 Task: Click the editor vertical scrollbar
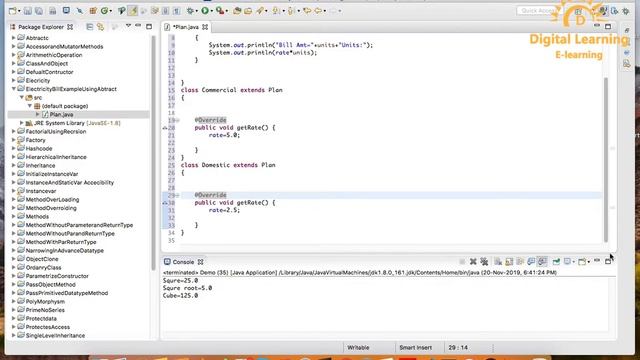(x=606, y=159)
